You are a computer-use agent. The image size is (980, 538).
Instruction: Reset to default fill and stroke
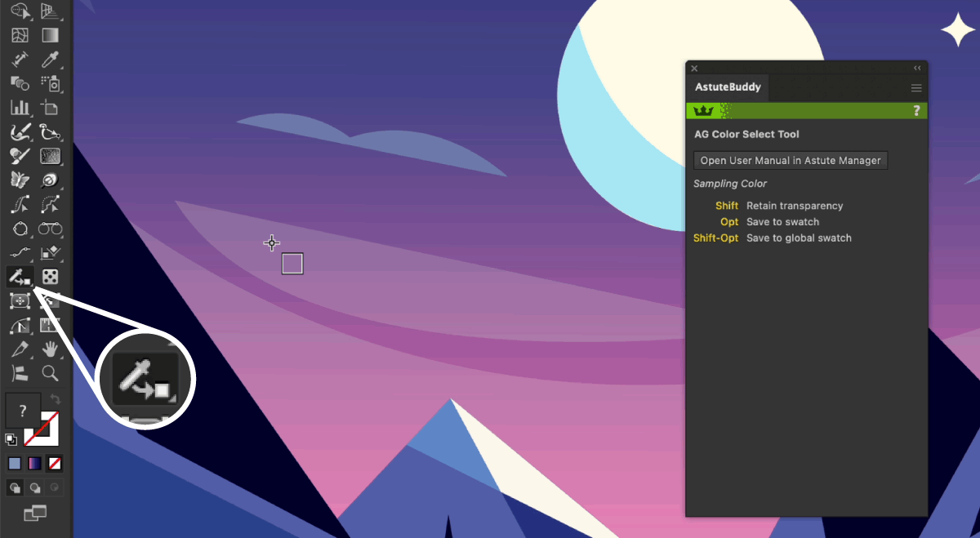(x=11, y=439)
